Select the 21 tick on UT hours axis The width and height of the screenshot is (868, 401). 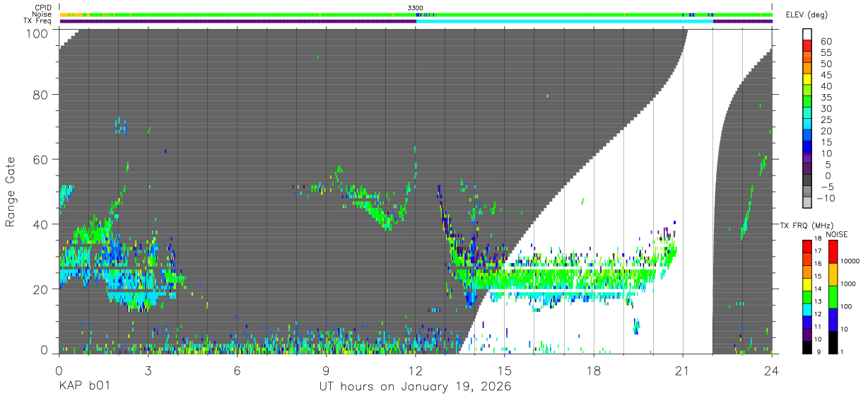[x=683, y=371]
